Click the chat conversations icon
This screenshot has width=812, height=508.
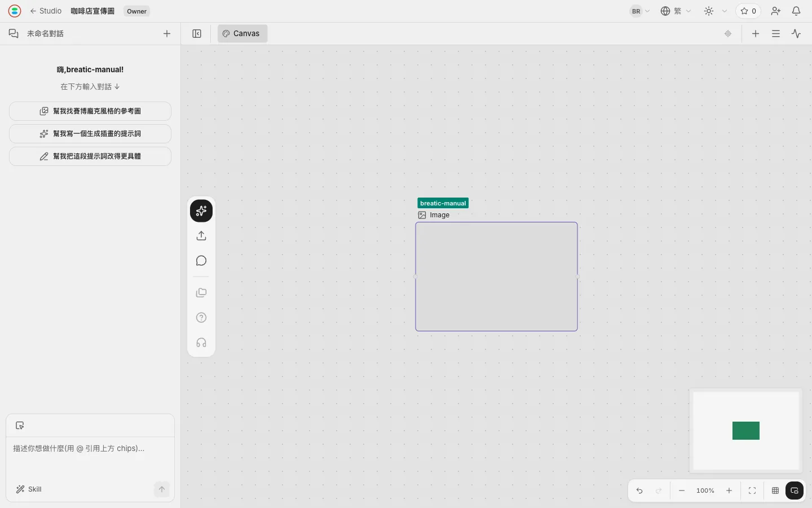(x=14, y=33)
